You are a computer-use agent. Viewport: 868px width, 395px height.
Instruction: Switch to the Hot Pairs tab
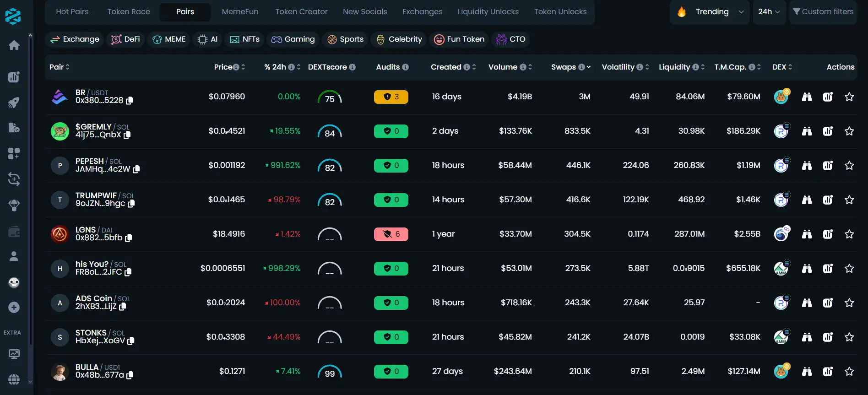point(72,12)
